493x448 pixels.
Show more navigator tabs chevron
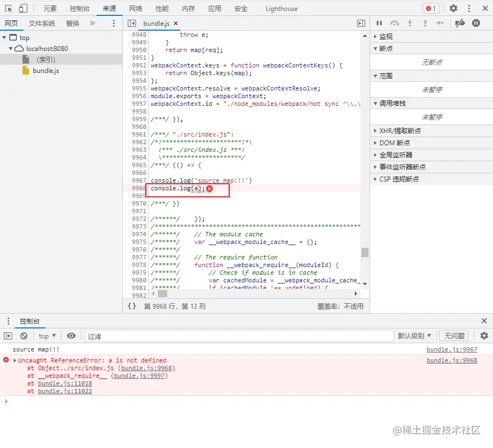92,23
